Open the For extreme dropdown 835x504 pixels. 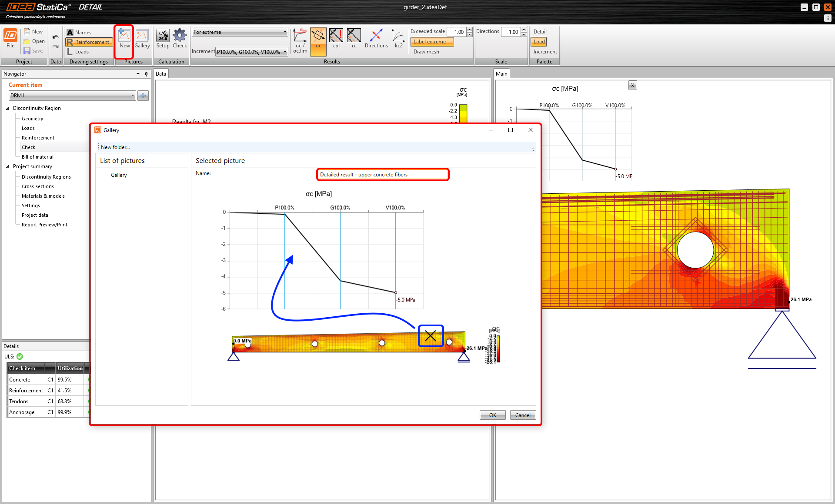click(x=240, y=32)
